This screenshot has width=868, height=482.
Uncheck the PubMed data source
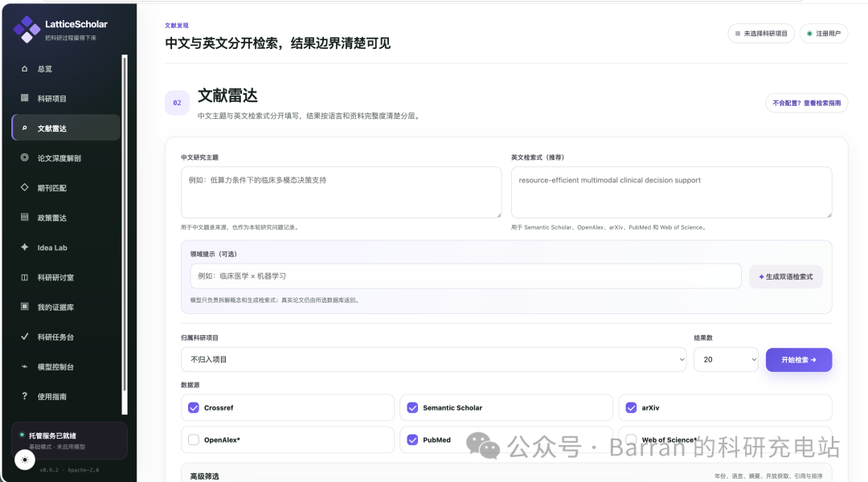(412, 440)
